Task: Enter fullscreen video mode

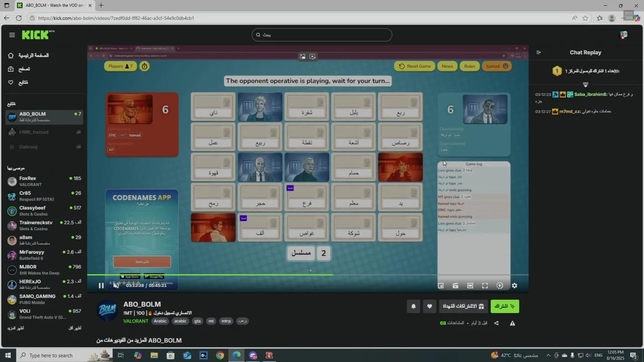Action: point(485,286)
